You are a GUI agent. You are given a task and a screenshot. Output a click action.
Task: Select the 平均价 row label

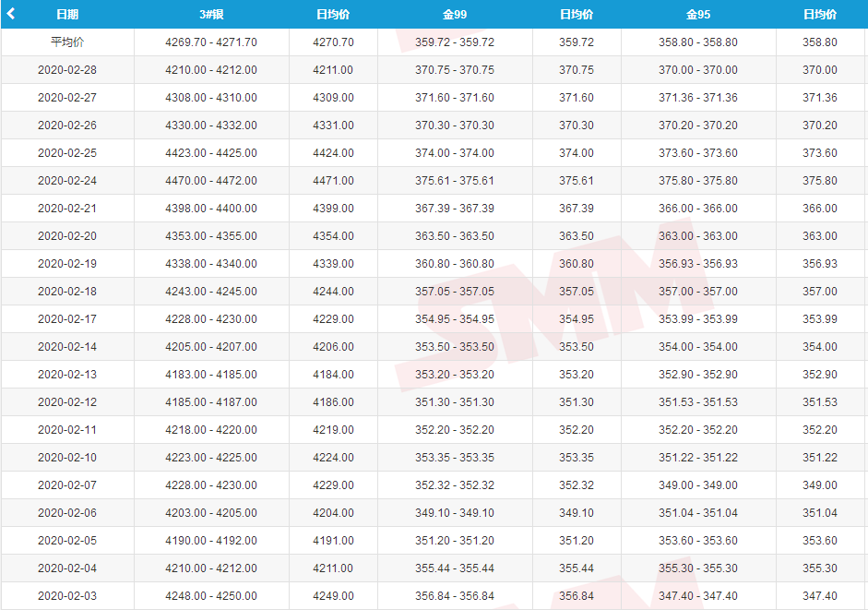point(67,42)
